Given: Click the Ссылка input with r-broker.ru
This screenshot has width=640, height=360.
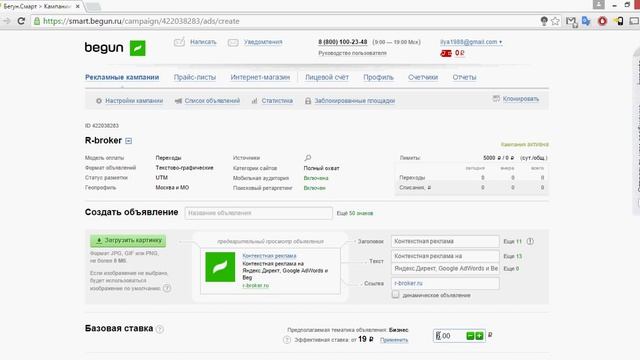Looking at the screenshot, I should [x=445, y=283].
